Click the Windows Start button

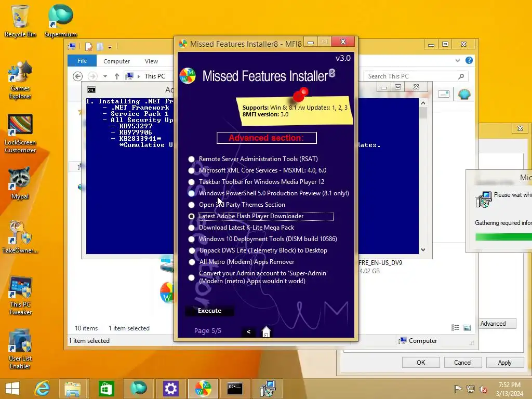(12, 389)
